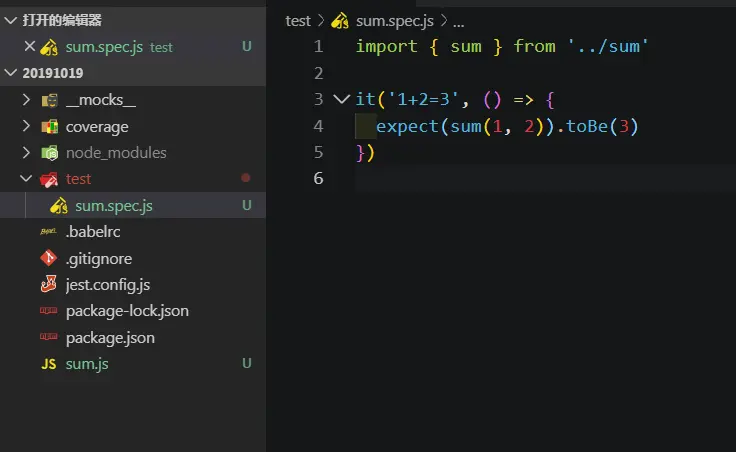Expand the coverage folder chevron
Image resolution: width=736 pixels, height=452 pixels.
(26, 126)
